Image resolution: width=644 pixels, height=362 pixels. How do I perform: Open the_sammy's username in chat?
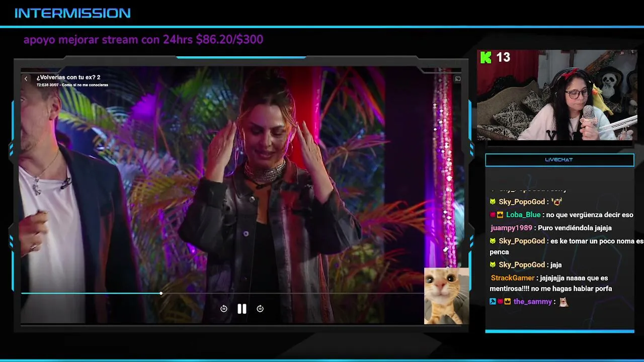click(532, 302)
